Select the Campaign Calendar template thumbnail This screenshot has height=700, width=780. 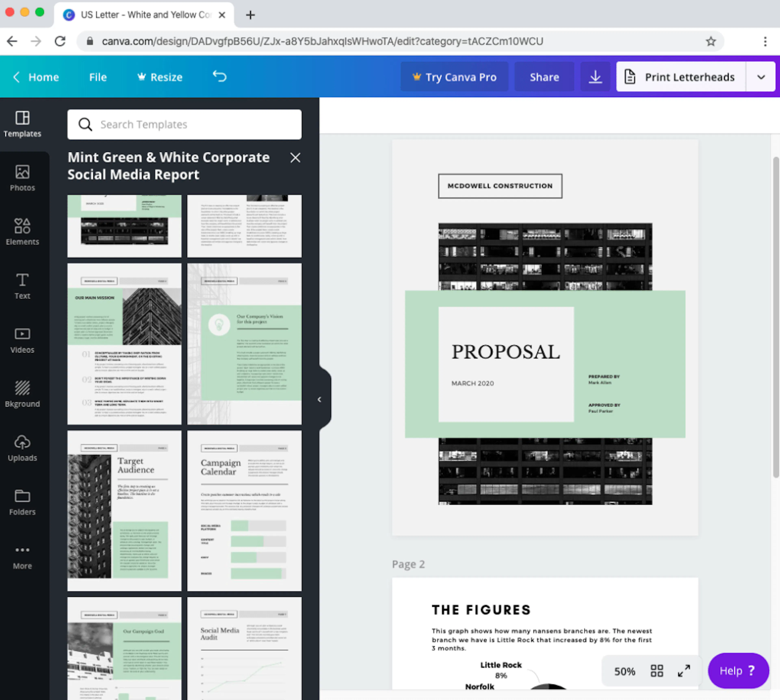point(244,510)
